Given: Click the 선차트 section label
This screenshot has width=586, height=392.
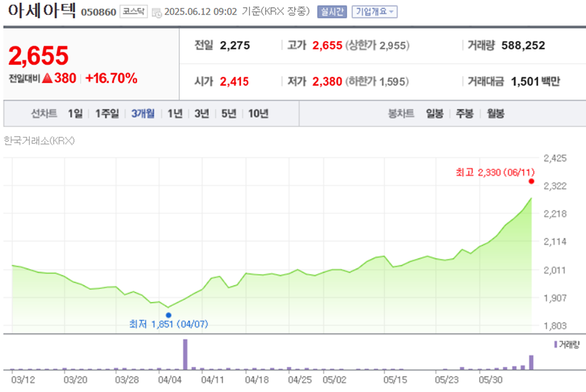Looking at the screenshot, I should pos(44,114).
